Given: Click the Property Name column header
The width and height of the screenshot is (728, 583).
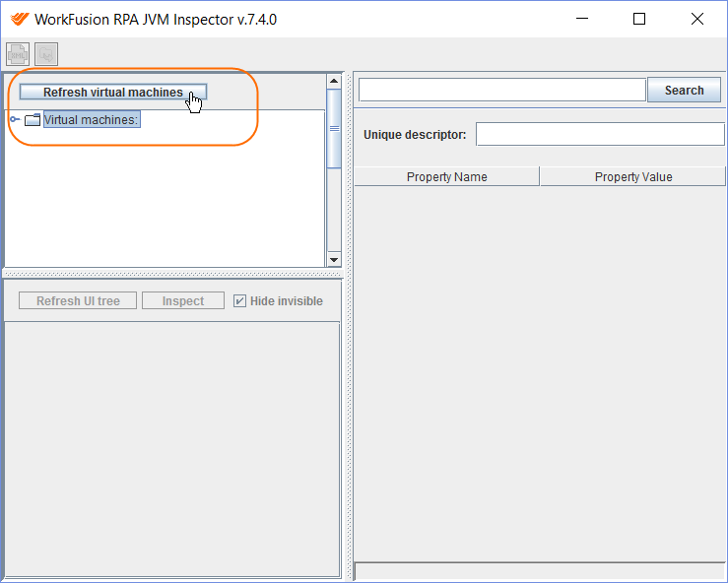Looking at the screenshot, I should coord(446,177).
